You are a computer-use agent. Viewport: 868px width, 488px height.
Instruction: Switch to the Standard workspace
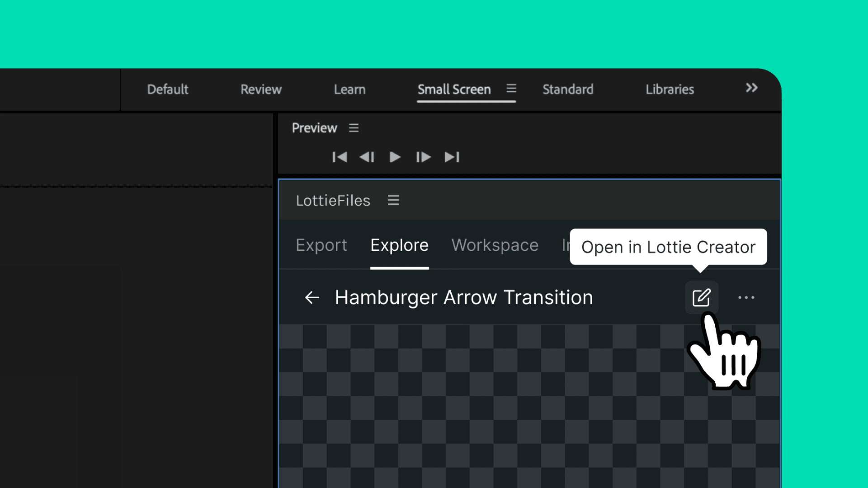[x=568, y=89]
